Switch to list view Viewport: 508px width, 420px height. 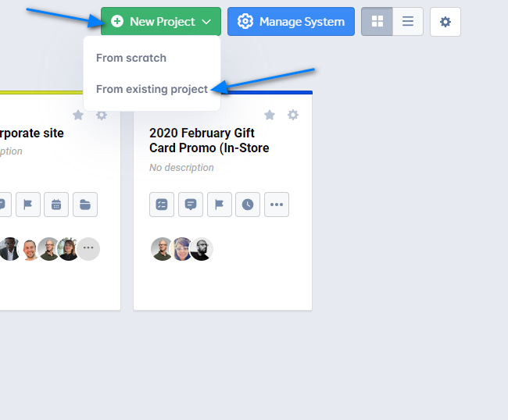tap(408, 22)
